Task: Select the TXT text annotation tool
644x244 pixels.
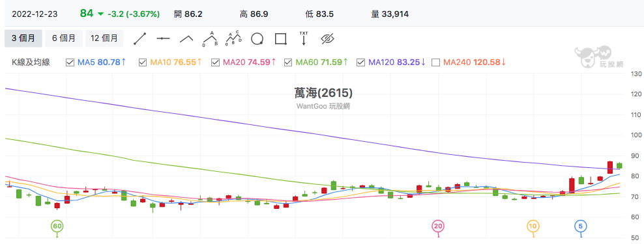Action: coord(304,38)
